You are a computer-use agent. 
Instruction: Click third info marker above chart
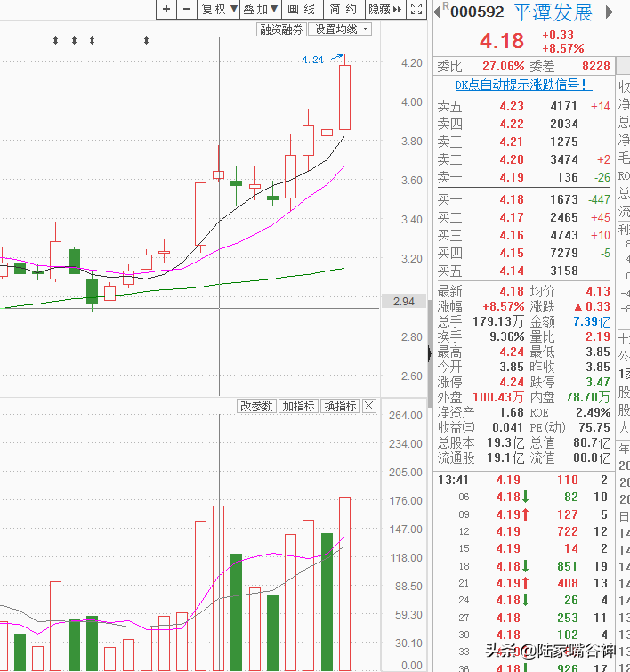point(93,41)
